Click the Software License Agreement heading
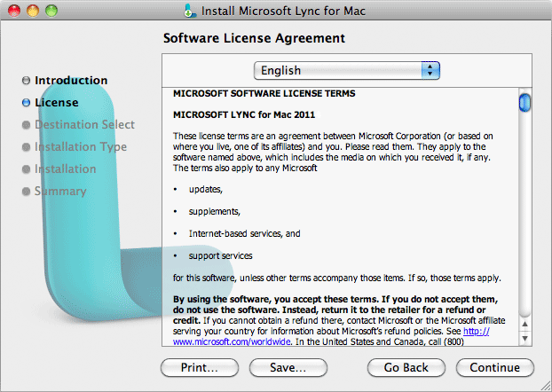The width and height of the screenshot is (552, 392). coord(254,38)
